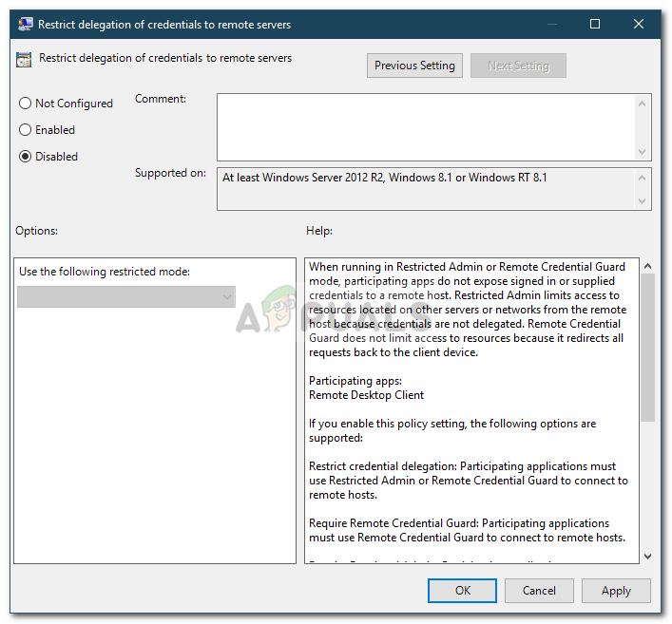The width and height of the screenshot is (672, 624).
Task: Click 'Use the following restricted mode:' label
Action: pyautogui.click(x=105, y=272)
